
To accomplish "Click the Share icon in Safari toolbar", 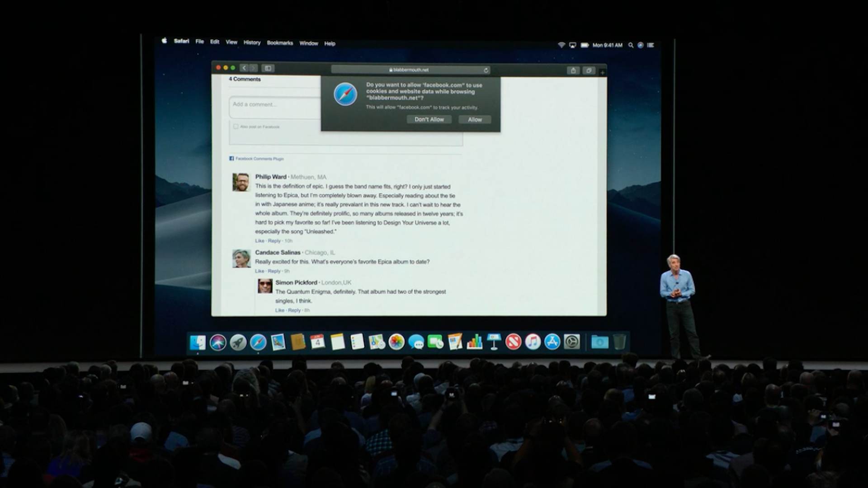I will tap(573, 70).
